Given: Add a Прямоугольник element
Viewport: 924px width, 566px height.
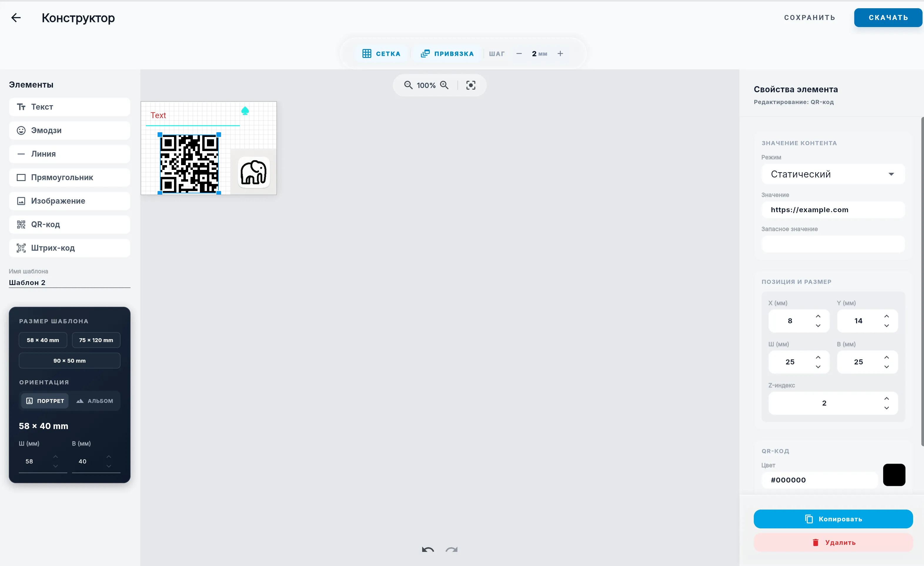Looking at the screenshot, I should (x=69, y=177).
